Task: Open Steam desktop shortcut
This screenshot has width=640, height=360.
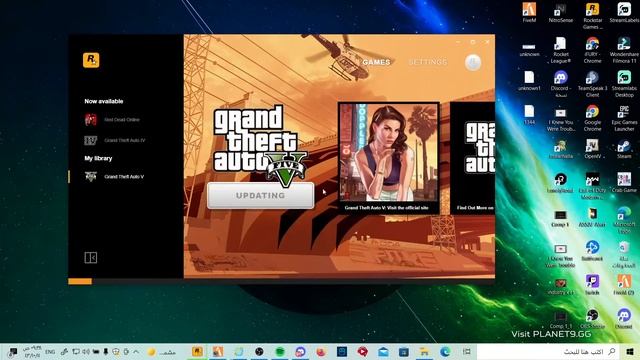Action: [x=624, y=149]
